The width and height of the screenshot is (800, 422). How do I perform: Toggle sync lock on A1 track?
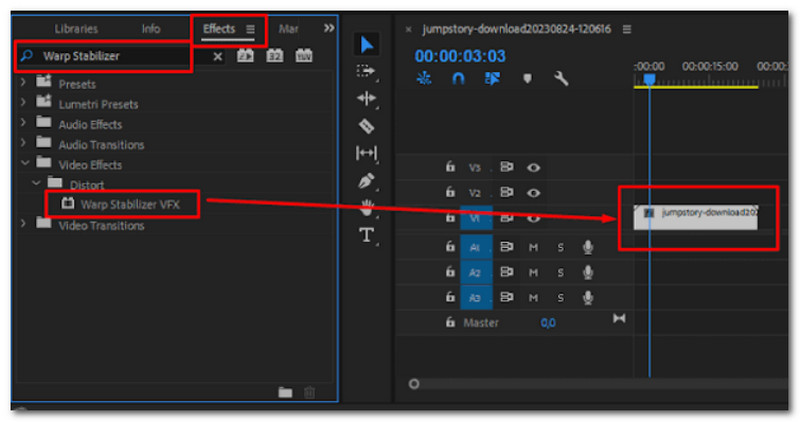pyautogui.click(x=506, y=247)
